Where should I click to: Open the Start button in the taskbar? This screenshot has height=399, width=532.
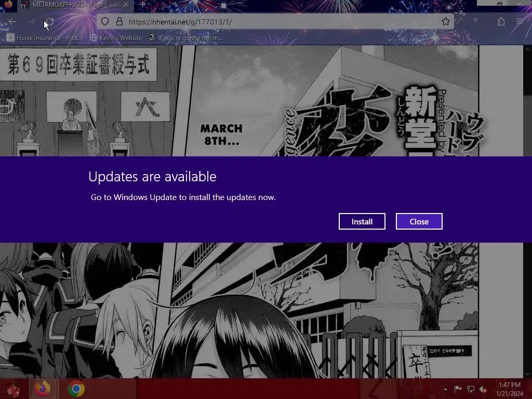(13, 389)
